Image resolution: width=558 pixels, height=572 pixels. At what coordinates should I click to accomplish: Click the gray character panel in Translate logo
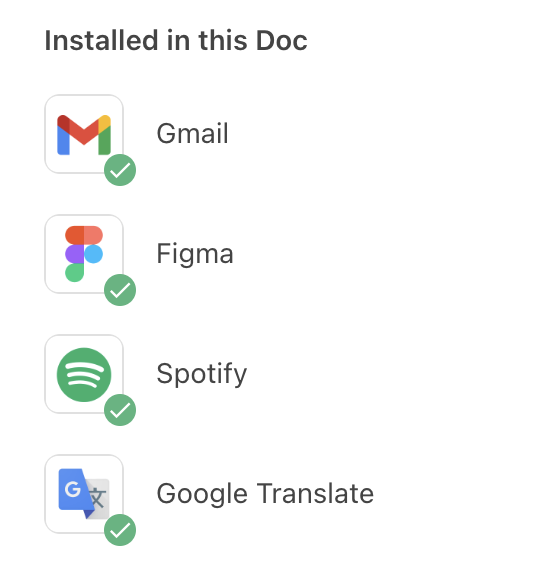point(97,498)
